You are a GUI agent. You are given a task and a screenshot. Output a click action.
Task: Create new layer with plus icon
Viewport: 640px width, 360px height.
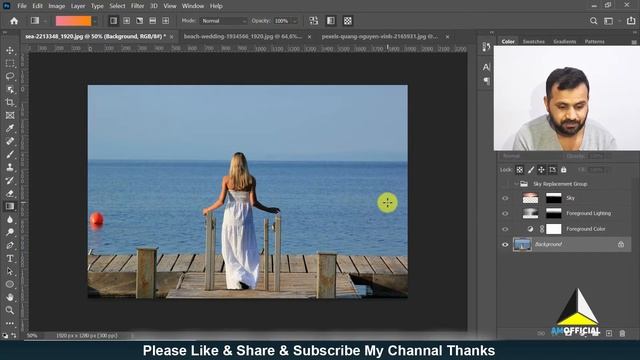point(609,333)
